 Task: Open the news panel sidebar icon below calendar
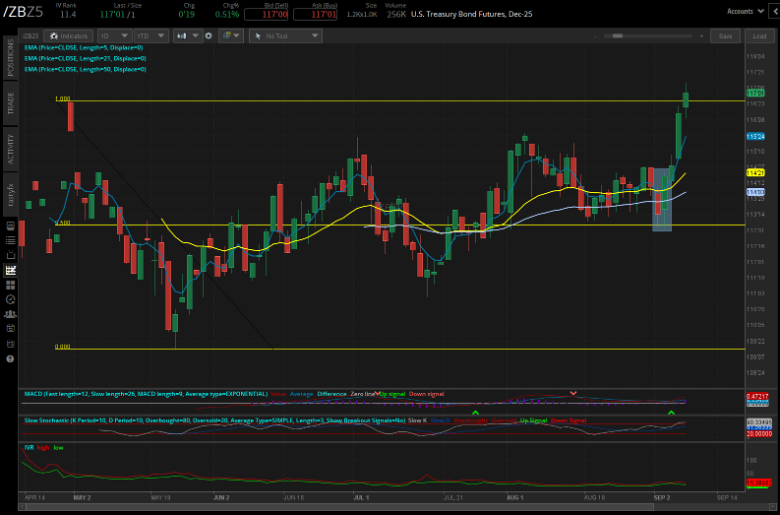[x=10, y=344]
